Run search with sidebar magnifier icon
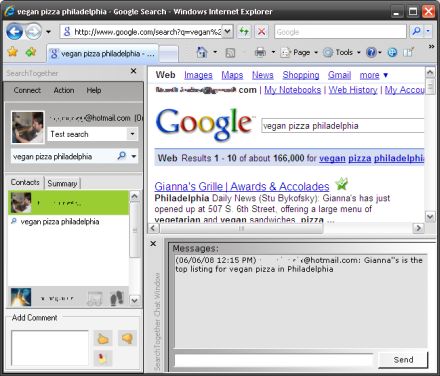The height and width of the screenshot is (376, 440). [x=122, y=156]
